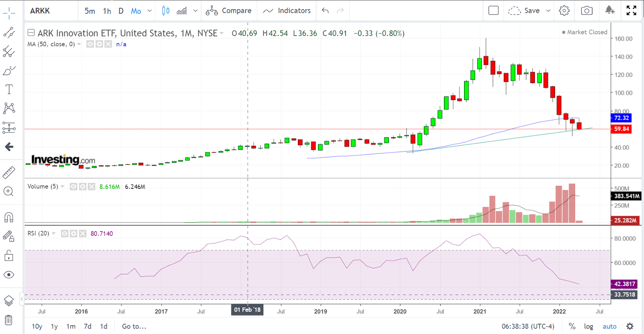644x334 pixels.
Task: Redo the last chart action
Action: [341, 11]
